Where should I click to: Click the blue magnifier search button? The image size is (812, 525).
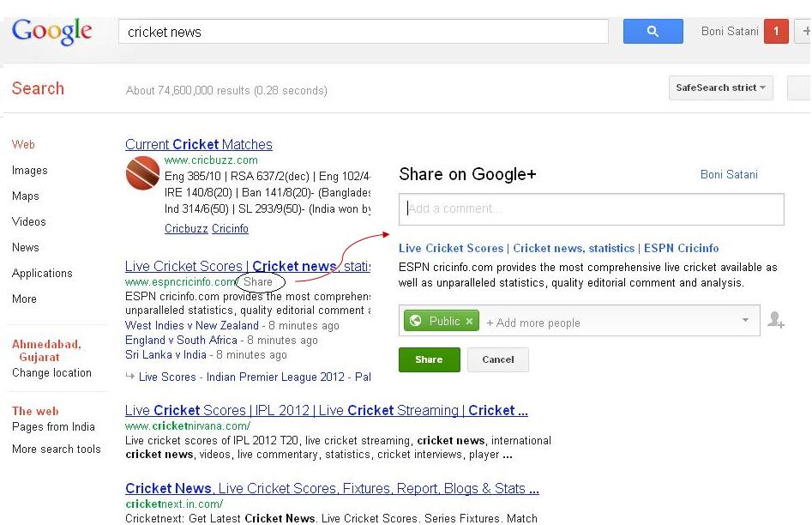pyautogui.click(x=653, y=31)
